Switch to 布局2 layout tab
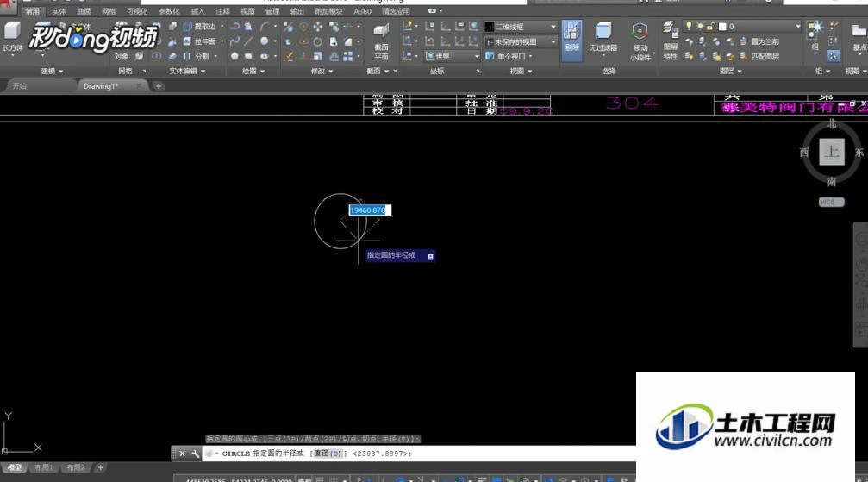Screen dimensions: 868x482 pyautogui.click(x=76, y=467)
